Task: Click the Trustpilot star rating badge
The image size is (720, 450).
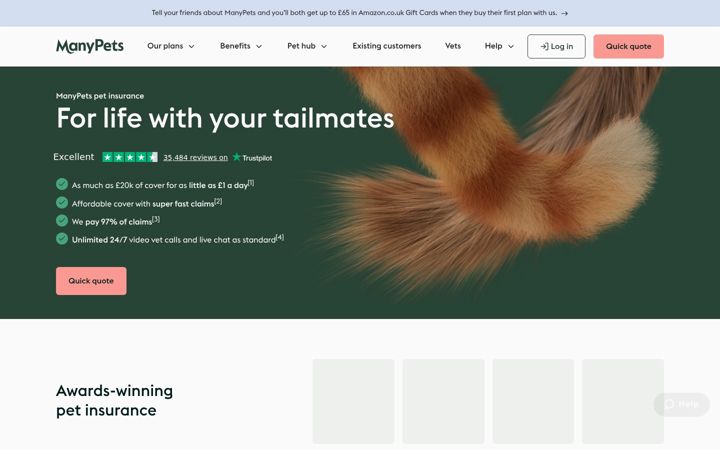Action: tap(130, 157)
